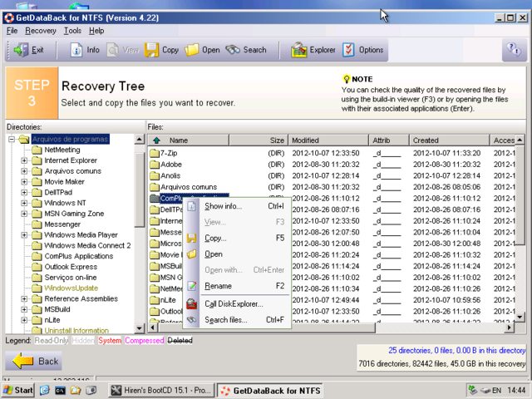Click the Open folder toolbar icon
Screen dimensions: 532x399
pyautogui.click(x=192, y=50)
